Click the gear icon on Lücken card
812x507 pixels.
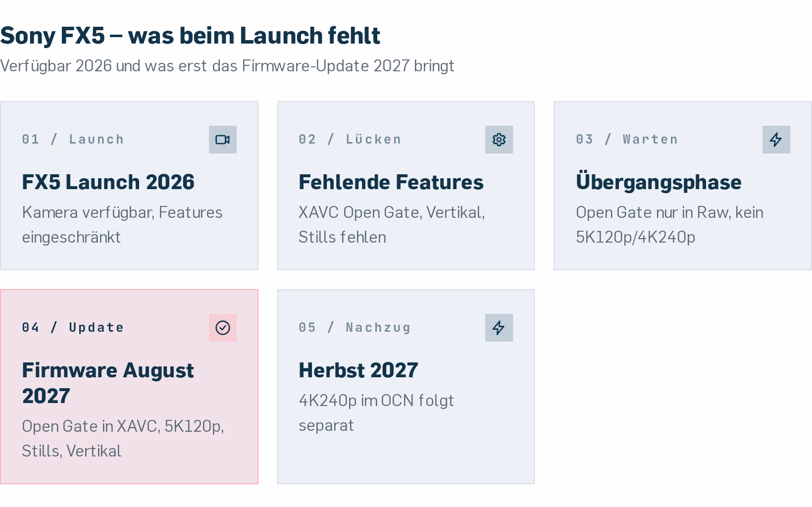499,140
